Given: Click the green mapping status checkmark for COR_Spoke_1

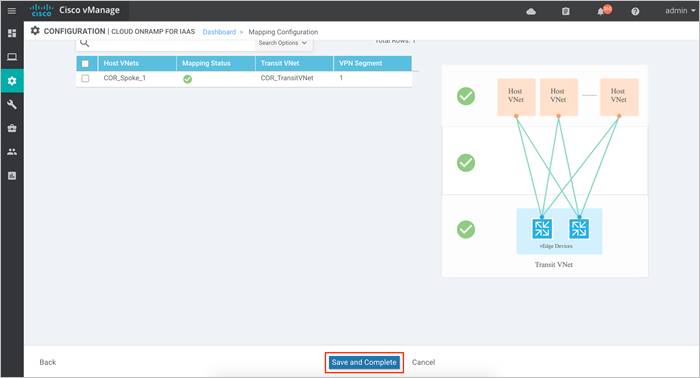Looking at the screenshot, I should pos(188,79).
